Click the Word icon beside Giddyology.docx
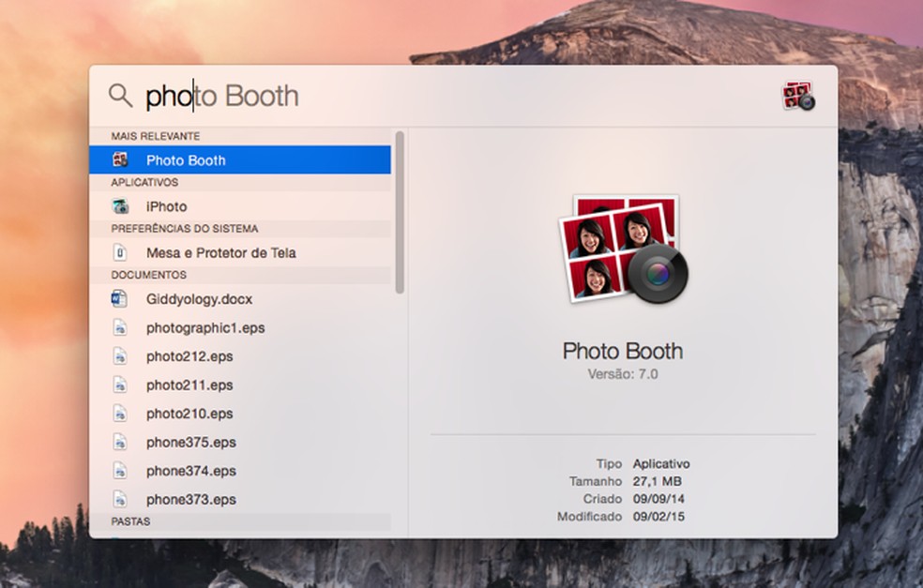 coord(119,299)
